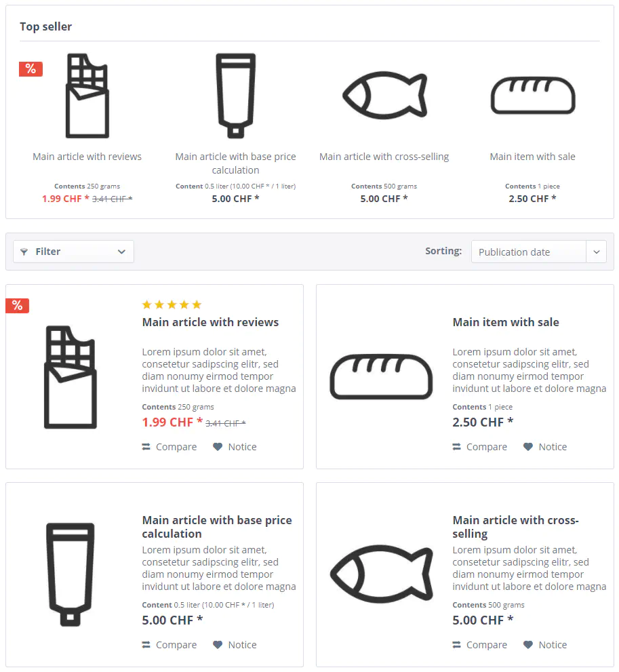Click the sorting dropdown chevron arrow

click(x=597, y=252)
